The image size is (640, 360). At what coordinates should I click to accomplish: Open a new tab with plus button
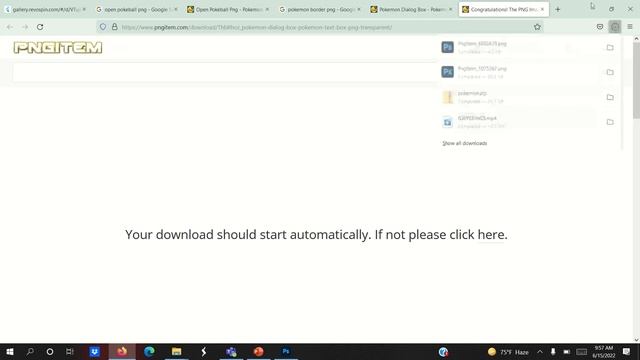pos(558,9)
